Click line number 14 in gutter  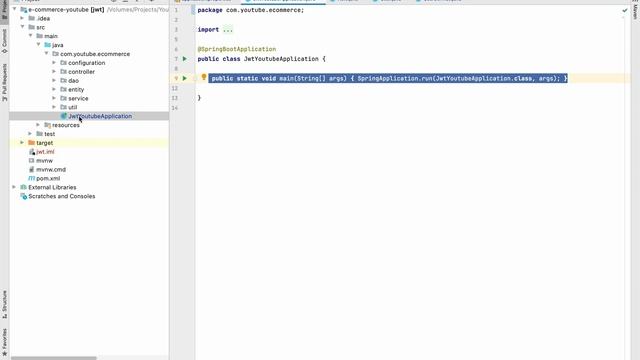pyautogui.click(x=175, y=108)
